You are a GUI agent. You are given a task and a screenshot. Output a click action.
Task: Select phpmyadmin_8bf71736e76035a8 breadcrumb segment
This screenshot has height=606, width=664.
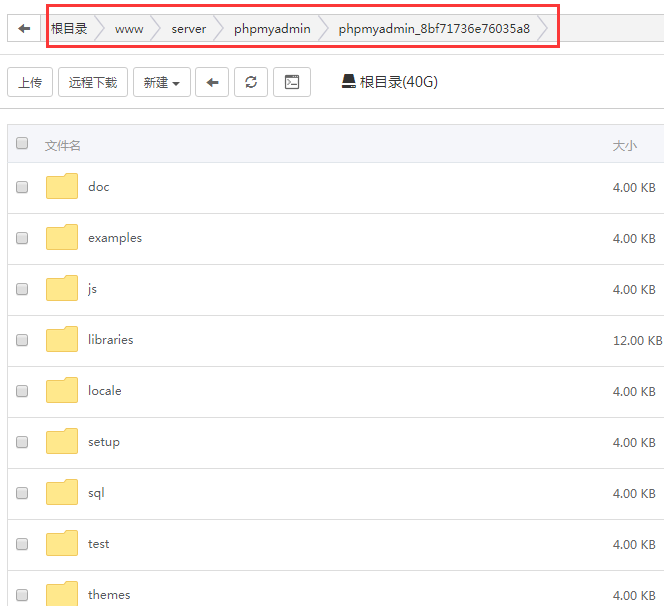(x=434, y=29)
